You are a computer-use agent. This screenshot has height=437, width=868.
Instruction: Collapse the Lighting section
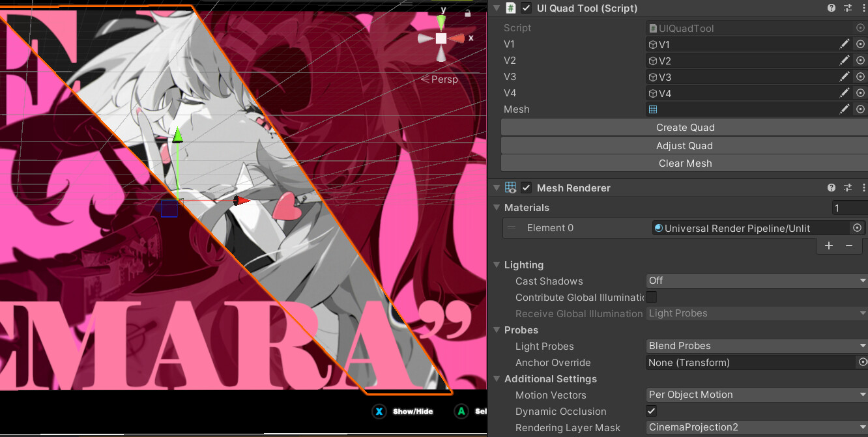[497, 265]
